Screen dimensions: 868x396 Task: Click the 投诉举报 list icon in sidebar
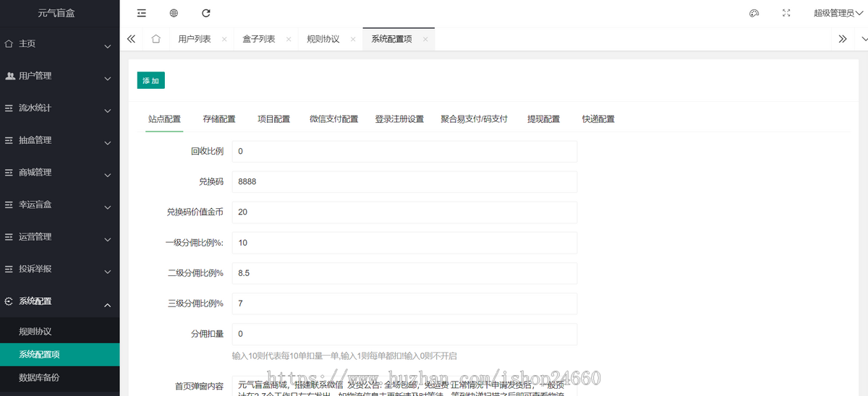pos(9,269)
